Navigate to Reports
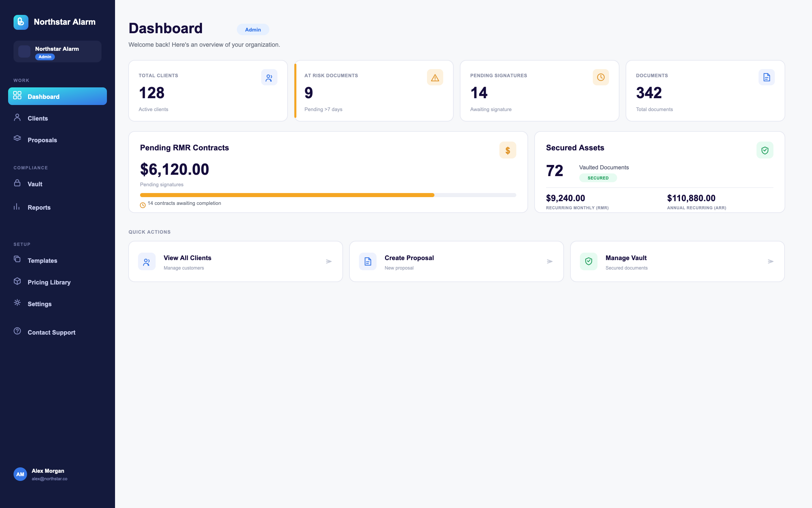This screenshot has width=812, height=508. click(x=58, y=207)
